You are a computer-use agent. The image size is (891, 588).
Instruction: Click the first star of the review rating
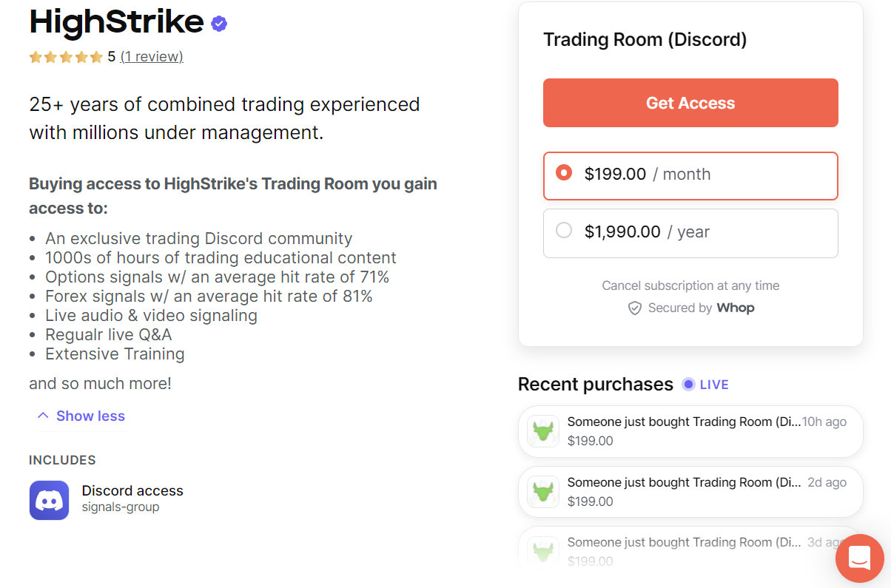(34, 56)
